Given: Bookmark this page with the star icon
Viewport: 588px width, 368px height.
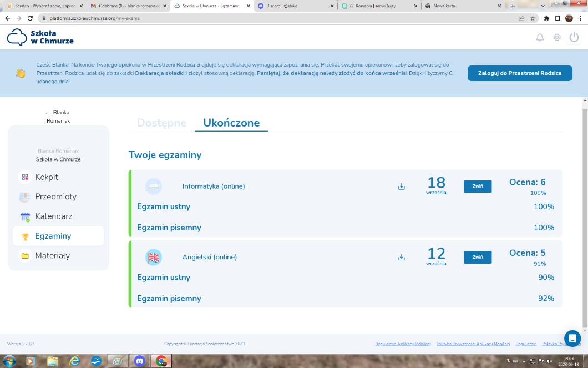Looking at the screenshot, I should tap(533, 18).
